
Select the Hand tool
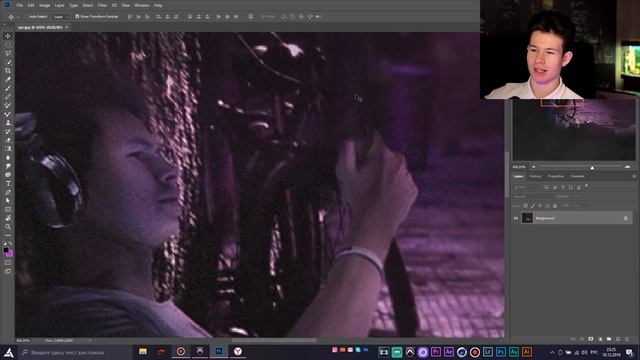pyautogui.click(x=8, y=218)
